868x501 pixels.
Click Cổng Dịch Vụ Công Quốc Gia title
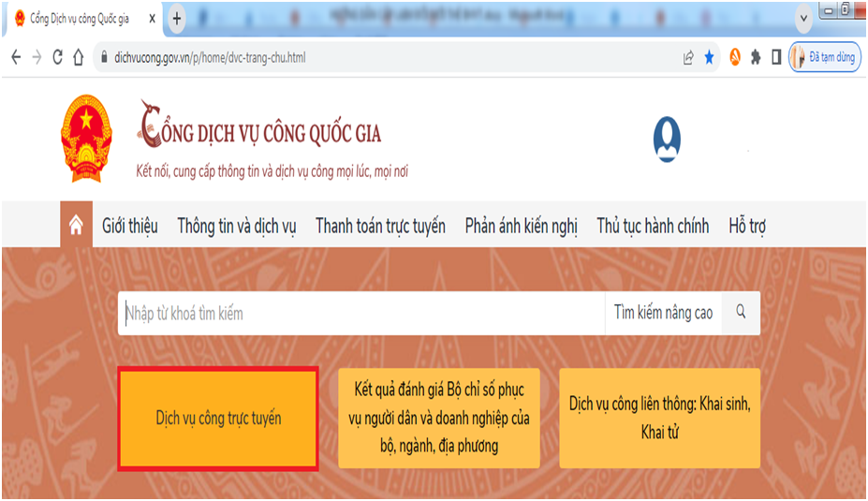pos(259,125)
